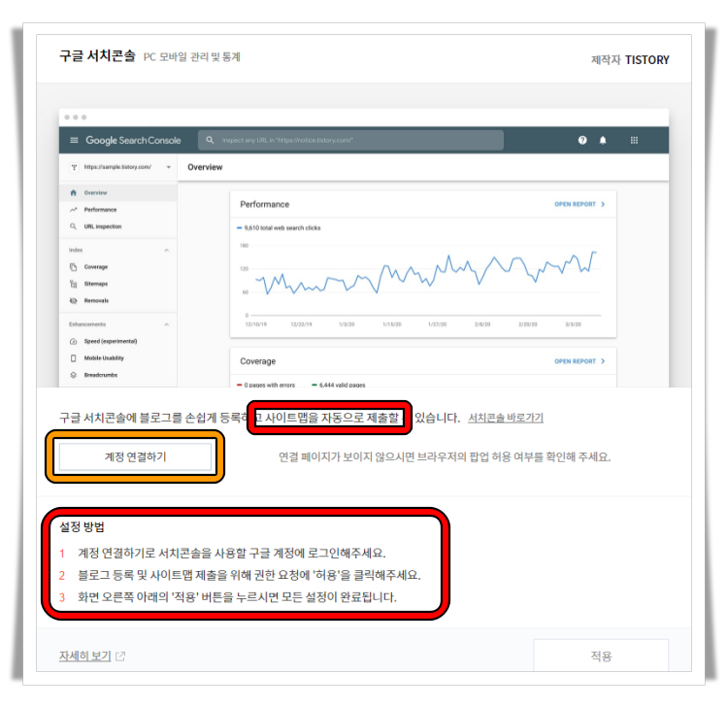Click the Coverage pages icon
This screenshot has height=708, width=728.
pos(73,267)
